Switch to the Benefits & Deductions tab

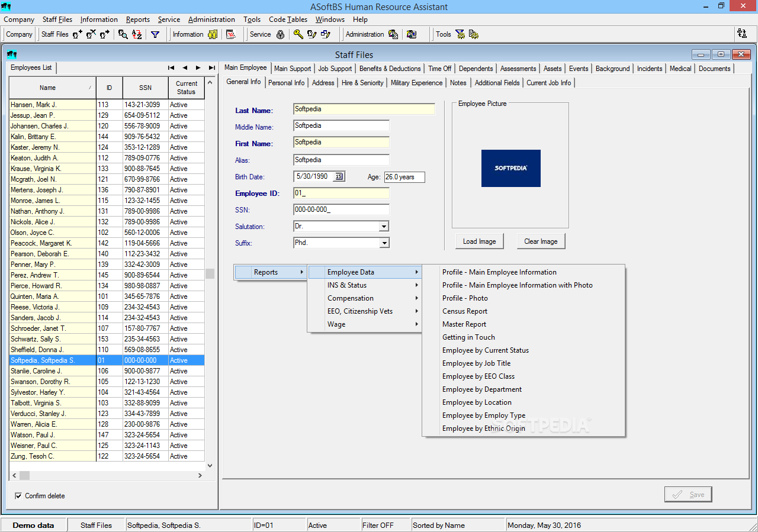[x=390, y=69]
